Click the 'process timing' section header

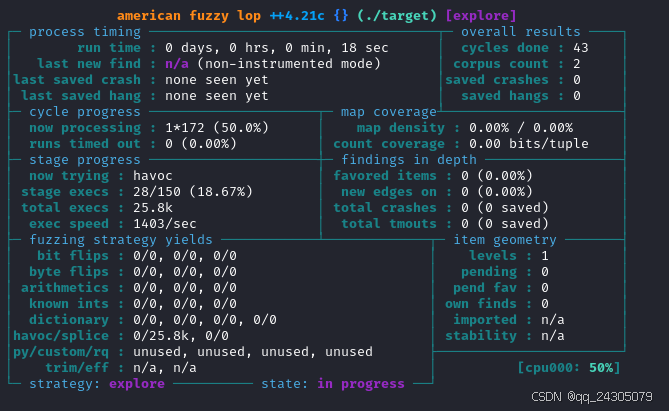point(84,32)
